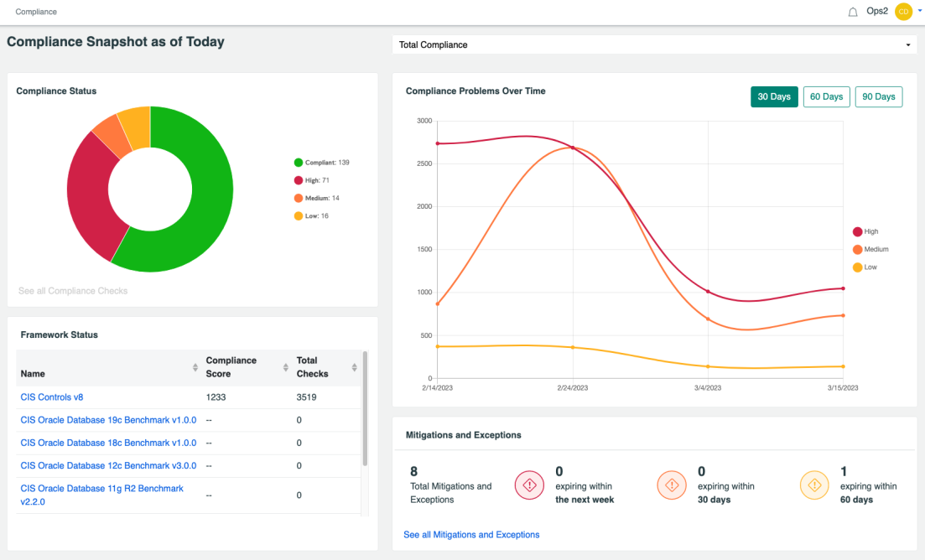Open the Total Compliance dropdown
The width and height of the screenshot is (925, 560).
click(652, 44)
